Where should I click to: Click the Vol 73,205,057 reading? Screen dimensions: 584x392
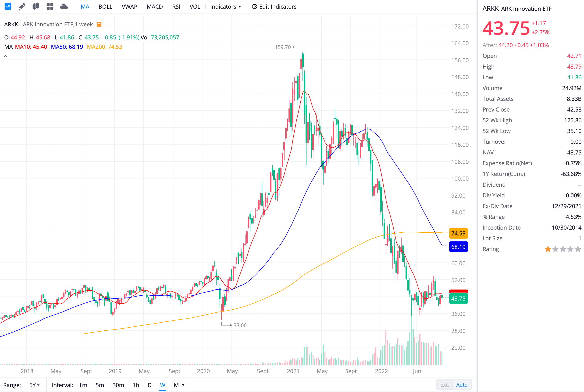coord(160,38)
